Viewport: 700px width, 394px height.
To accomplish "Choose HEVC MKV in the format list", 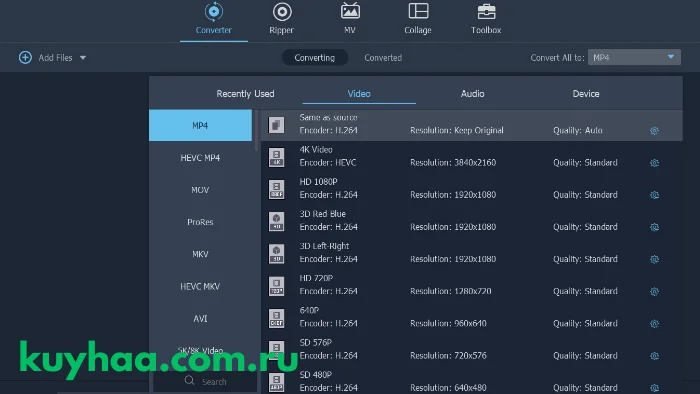I will (x=200, y=286).
